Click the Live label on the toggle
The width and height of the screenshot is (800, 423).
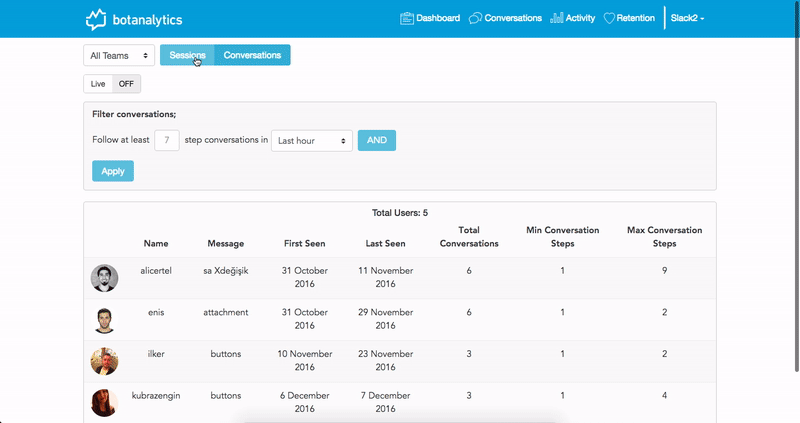tap(98, 84)
